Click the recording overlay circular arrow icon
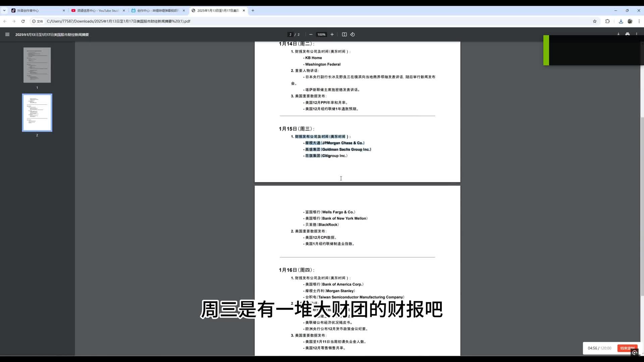Viewport: 644px width, 362px height. pyautogui.click(x=634, y=353)
